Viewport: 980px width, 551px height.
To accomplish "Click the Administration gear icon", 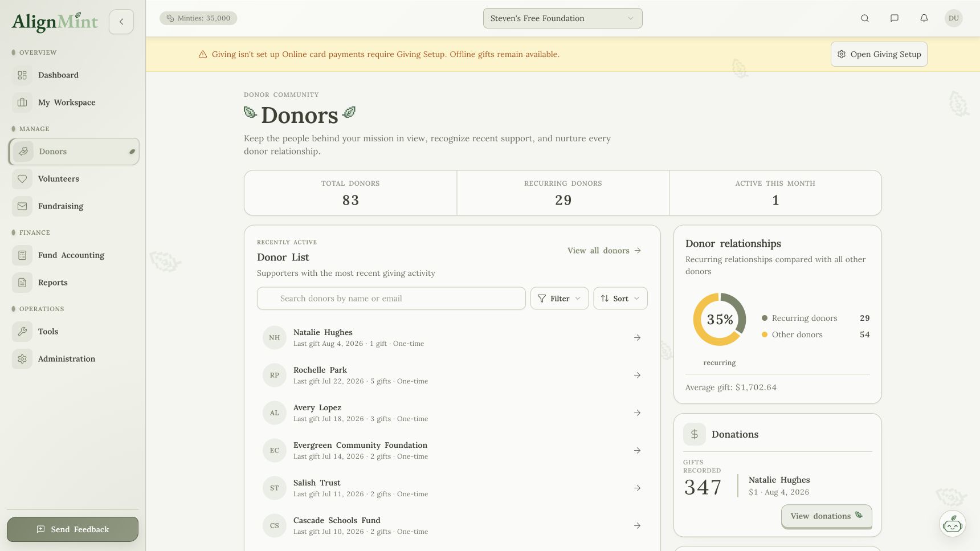I will click(x=22, y=359).
